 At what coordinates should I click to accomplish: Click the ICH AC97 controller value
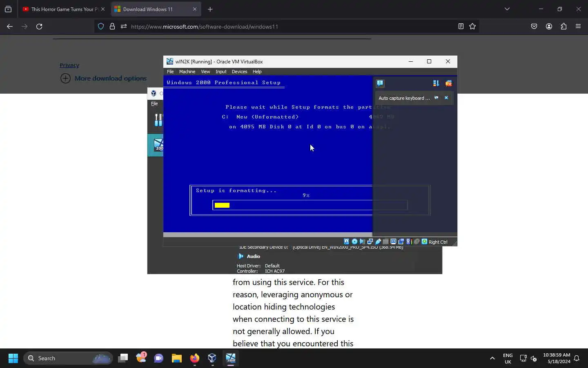275,271
